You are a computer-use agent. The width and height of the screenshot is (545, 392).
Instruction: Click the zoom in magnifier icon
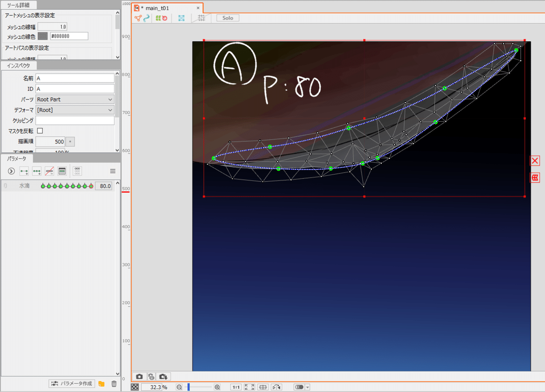(217, 387)
